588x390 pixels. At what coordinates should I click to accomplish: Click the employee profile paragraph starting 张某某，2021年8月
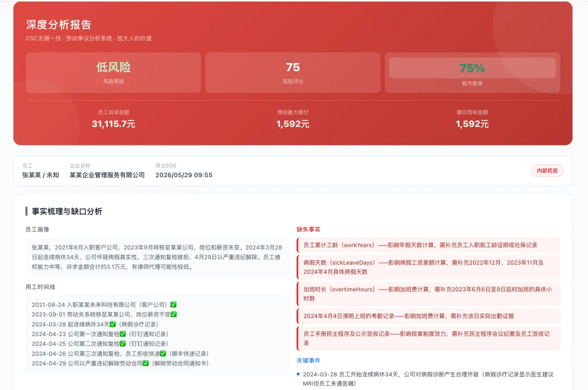pyautogui.click(x=157, y=257)
